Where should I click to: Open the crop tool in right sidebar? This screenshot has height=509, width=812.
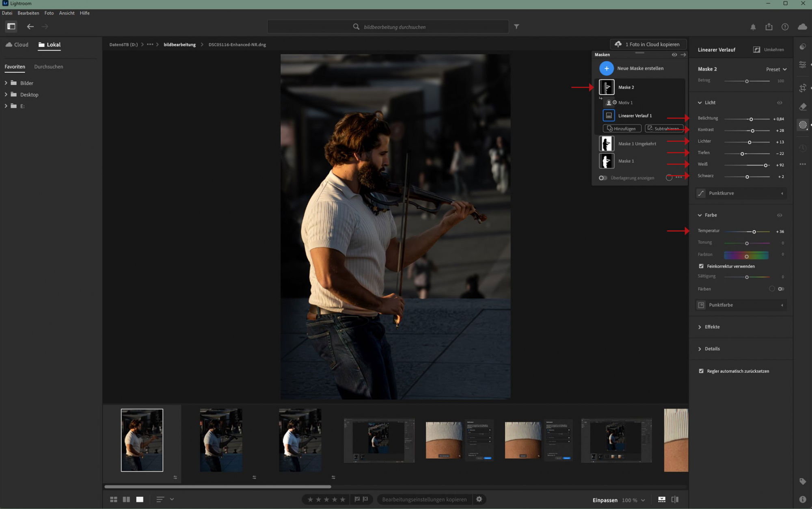click(803, 88)
